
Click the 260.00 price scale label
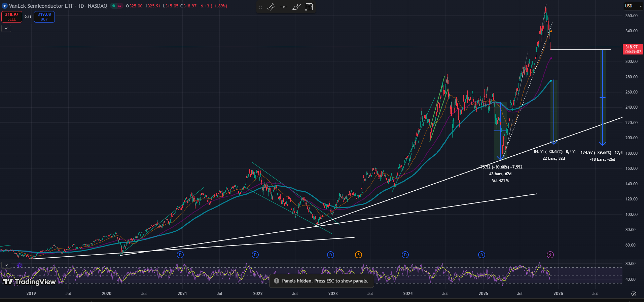pos(631,92)
